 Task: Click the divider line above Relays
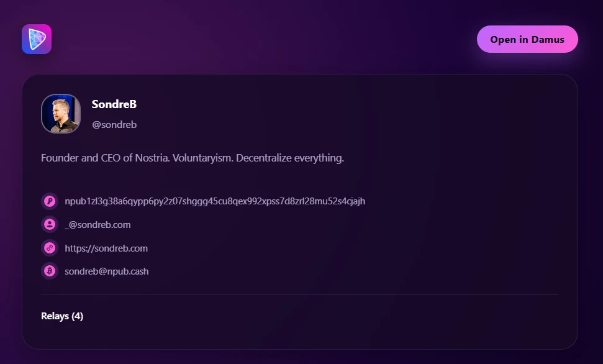pos(299,294)
